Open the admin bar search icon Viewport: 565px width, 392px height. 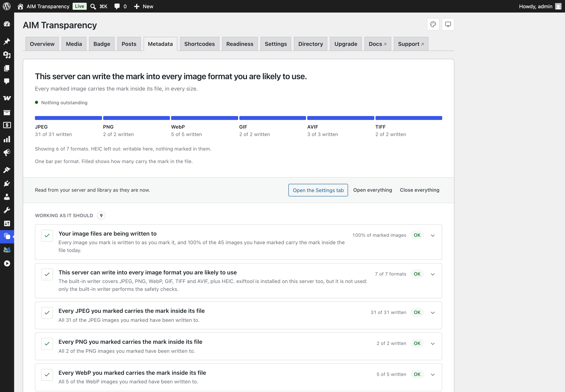93,6
